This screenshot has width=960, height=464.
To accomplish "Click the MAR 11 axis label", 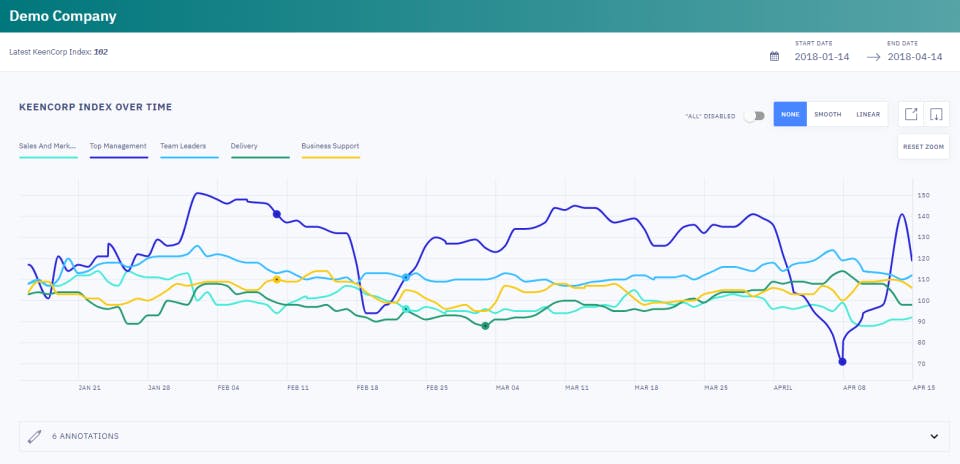I will pos(577,388).
